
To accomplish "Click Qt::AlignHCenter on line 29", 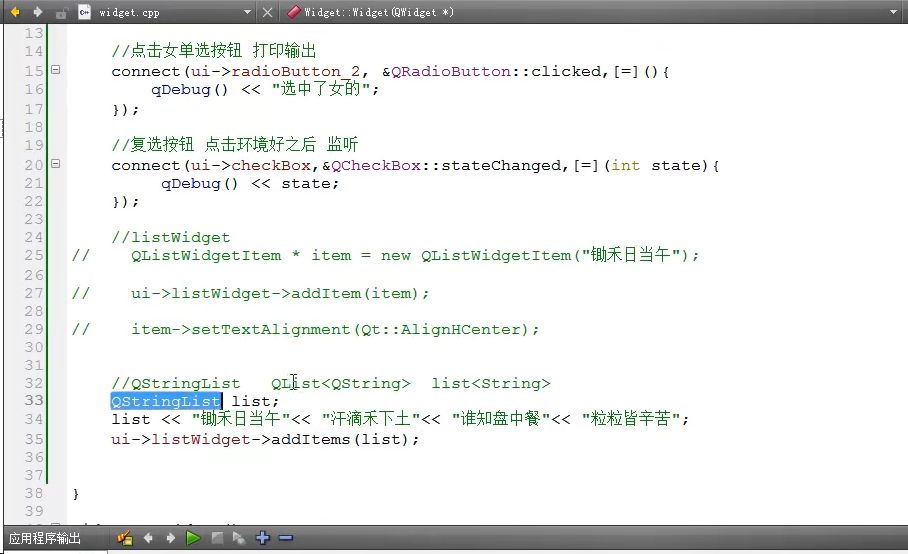I will tap(441, 329).
